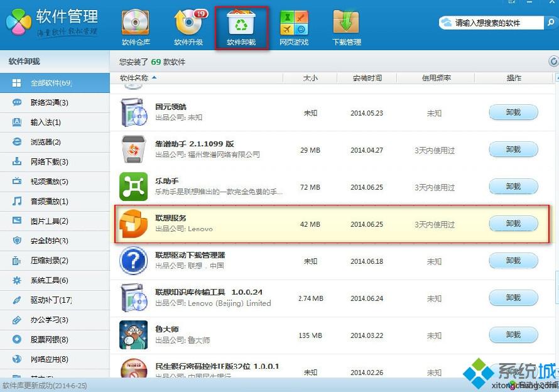Screen dimensions: 559x392
Task: Open the 下载管理 download manager icon
Action: coord(347,28)
